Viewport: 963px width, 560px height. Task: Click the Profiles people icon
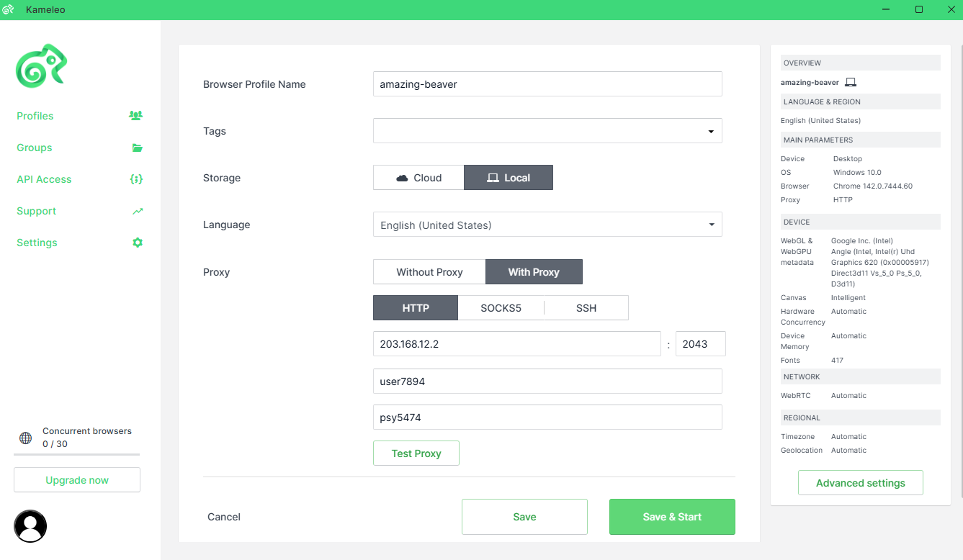coord(135,115)
